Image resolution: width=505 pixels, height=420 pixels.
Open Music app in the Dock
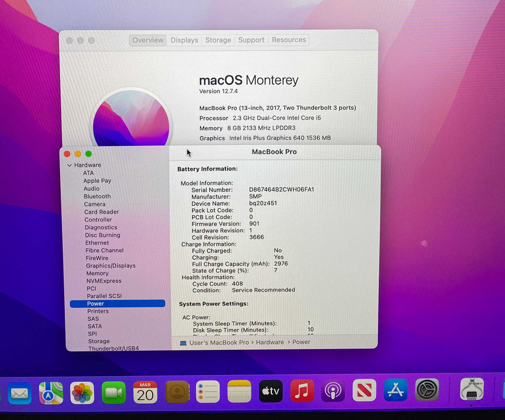point(302,391)
